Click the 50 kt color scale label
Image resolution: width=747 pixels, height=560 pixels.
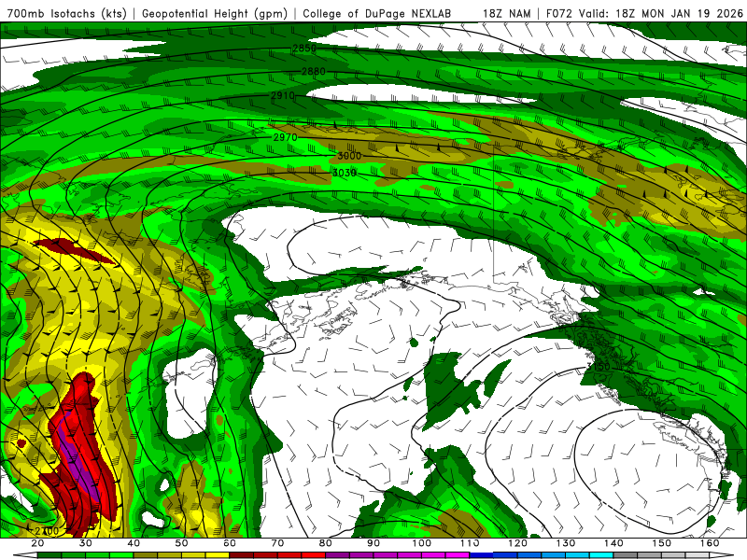coord(181,543)
